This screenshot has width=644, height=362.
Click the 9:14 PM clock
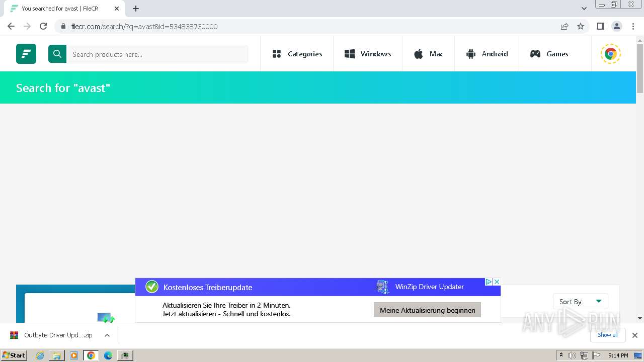click(618, 355)
